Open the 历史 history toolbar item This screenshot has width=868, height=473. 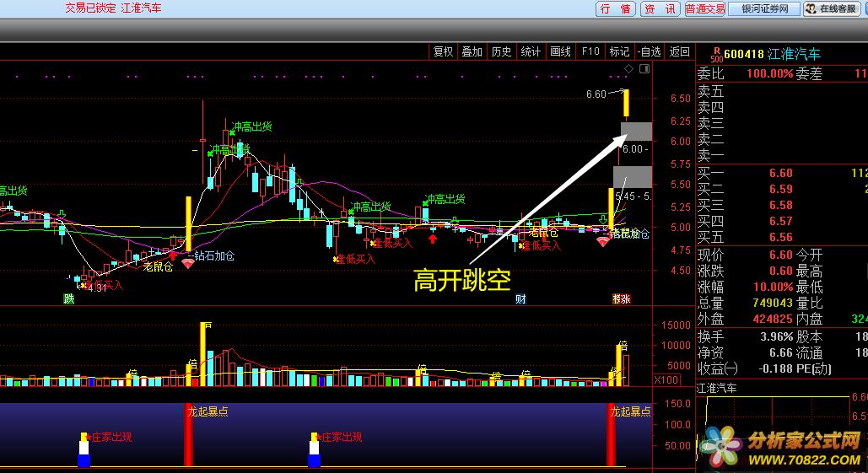click(x=501, y=51)
